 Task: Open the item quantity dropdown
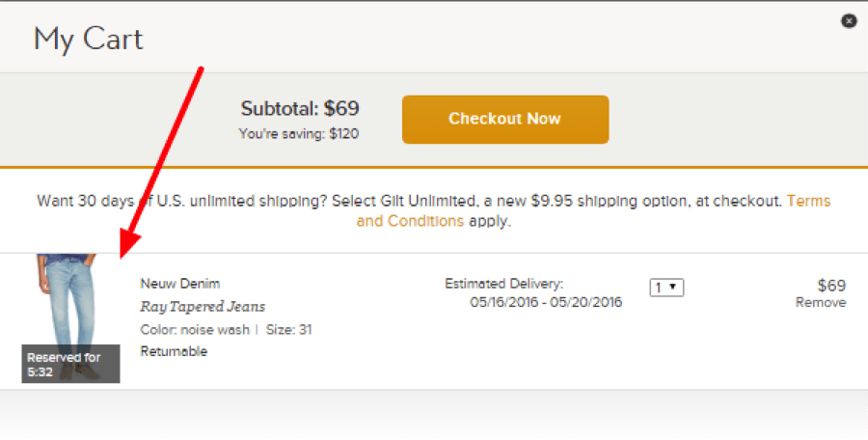666,287
